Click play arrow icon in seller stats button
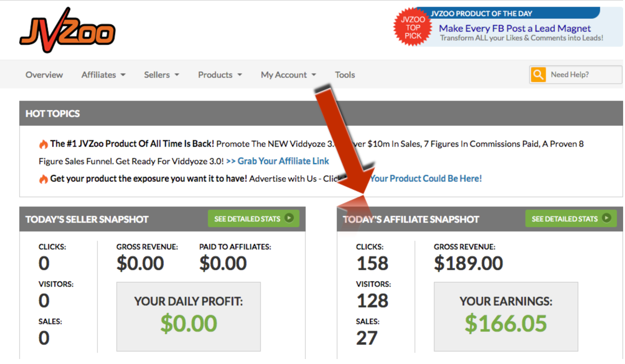This screenshot has height=364, width=625. (289, 218)
